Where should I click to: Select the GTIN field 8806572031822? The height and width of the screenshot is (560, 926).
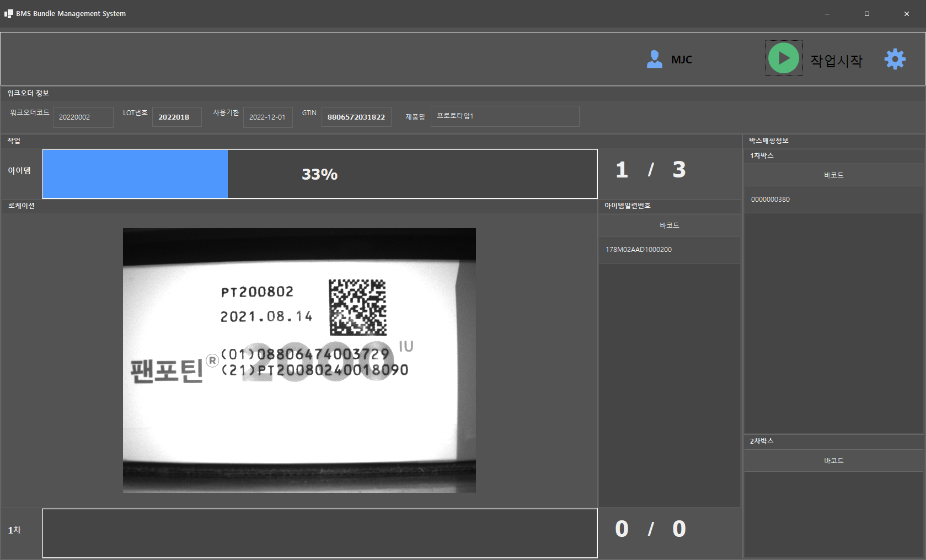(356, 117)
